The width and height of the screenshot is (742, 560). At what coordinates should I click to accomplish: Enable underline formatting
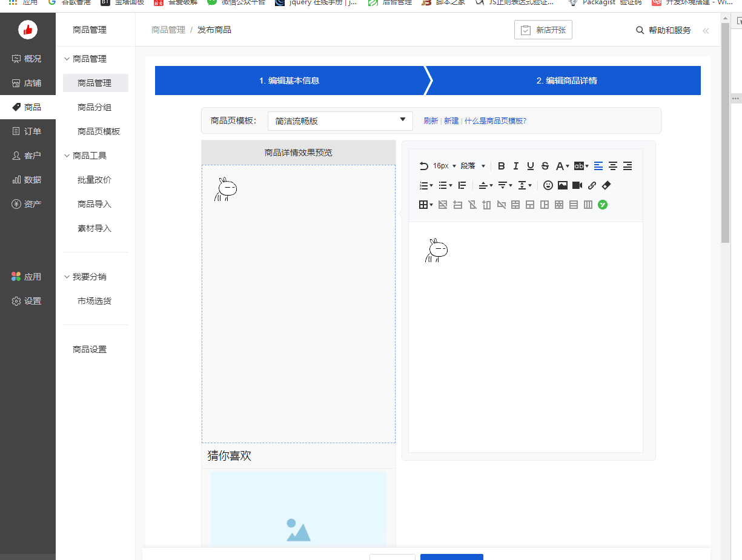pos(529,165)
